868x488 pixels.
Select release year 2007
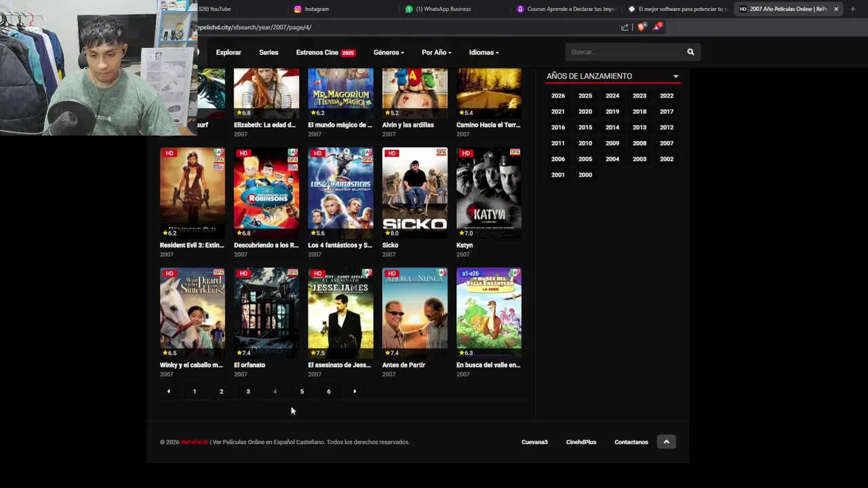point(667,143)
